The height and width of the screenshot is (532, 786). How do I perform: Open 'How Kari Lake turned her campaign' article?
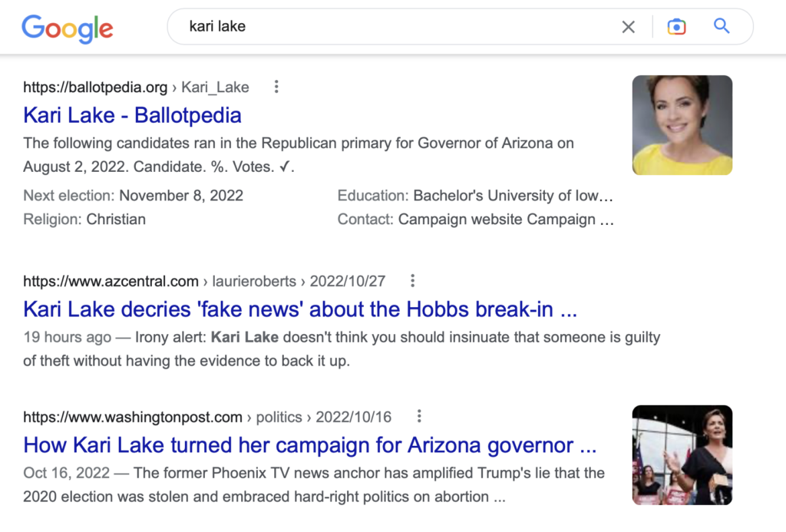pyautogui.click(x=310, y=445)
